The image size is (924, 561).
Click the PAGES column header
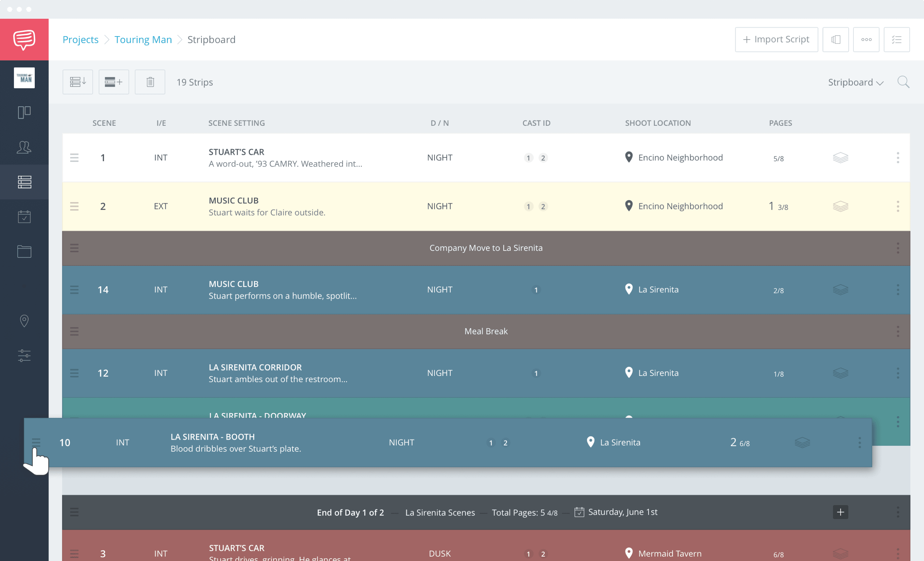781,123
